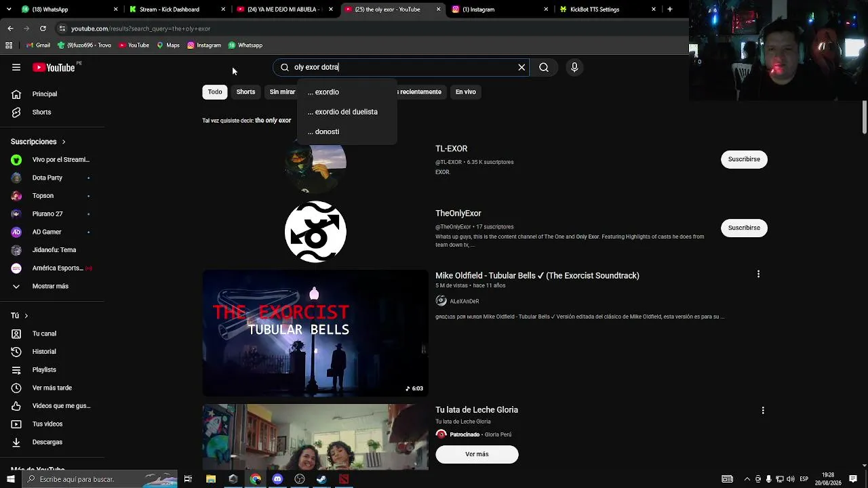Submit search with the magnifier button
The image size is (868, 488).
(x=544, y=67)
